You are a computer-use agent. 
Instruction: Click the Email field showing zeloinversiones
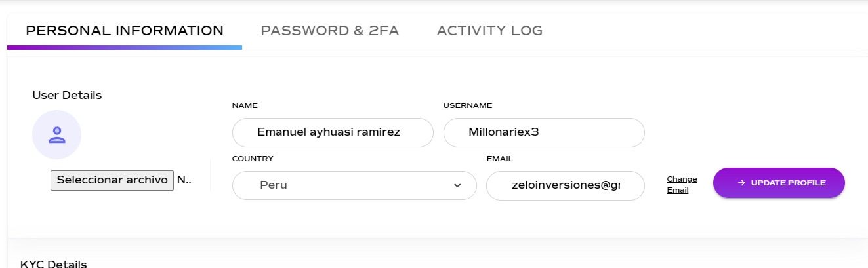[566, 185]
